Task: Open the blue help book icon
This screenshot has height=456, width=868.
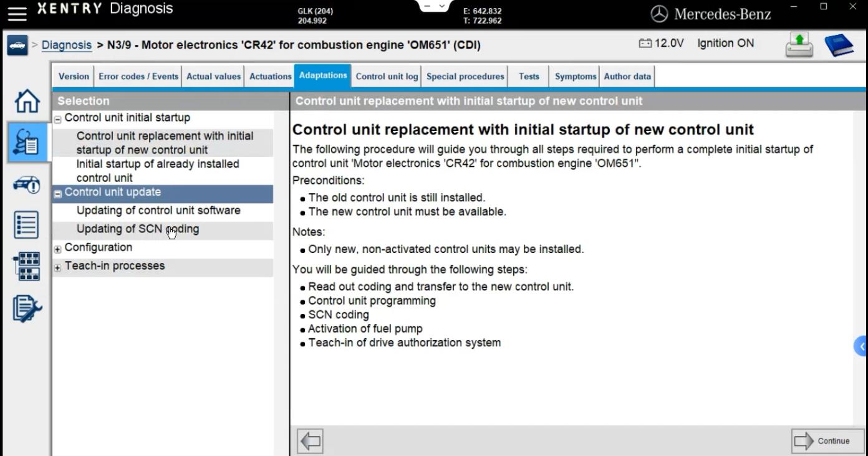Action: coord(839,45)
